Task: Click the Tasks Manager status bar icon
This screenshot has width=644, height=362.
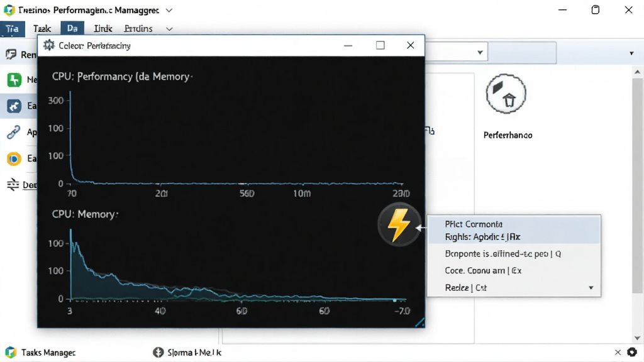Action: 11,352
